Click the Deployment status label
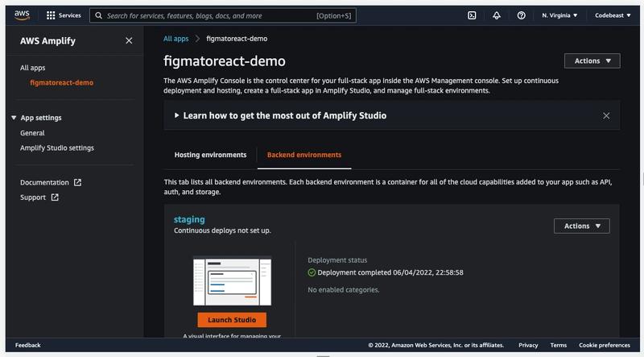The width and height of the screenshot is (644, 357). 337,260
